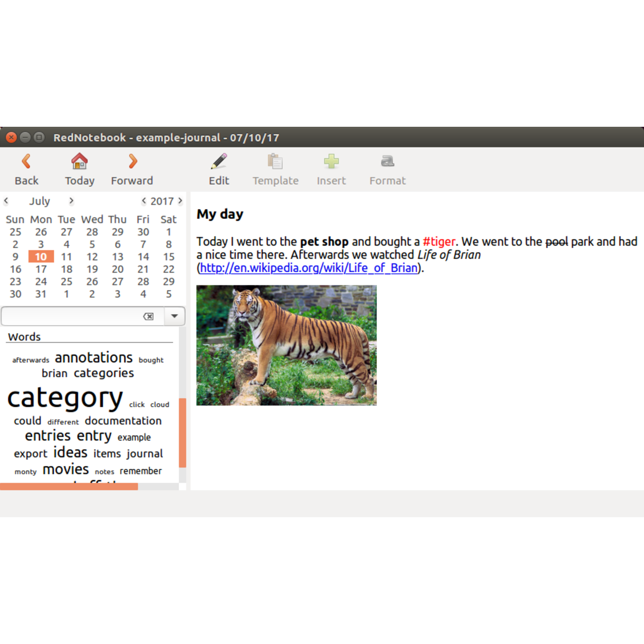Open Template with the clipboard icon
The width and height of the screenshot is (644, 644).
pyautogui.click(x=275, y=161)
